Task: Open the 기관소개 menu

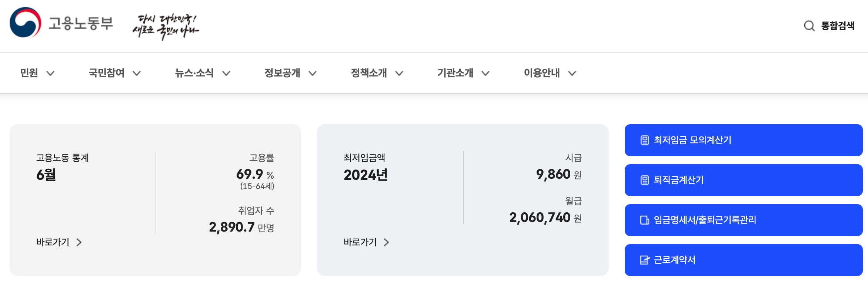Action: [463, 73]
